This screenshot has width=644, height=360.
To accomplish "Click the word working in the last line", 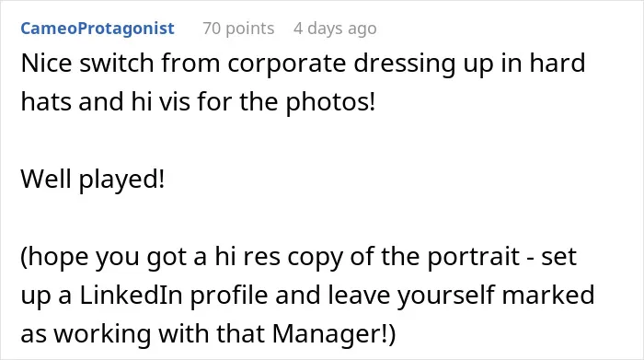I will pyautogui.click(x=102, y=333).
